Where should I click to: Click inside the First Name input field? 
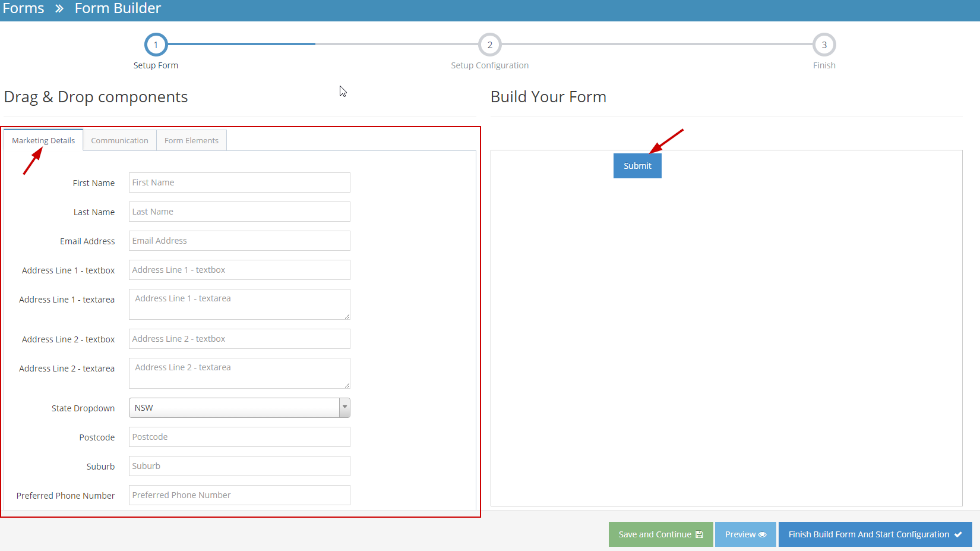click(x=239, y=182)
